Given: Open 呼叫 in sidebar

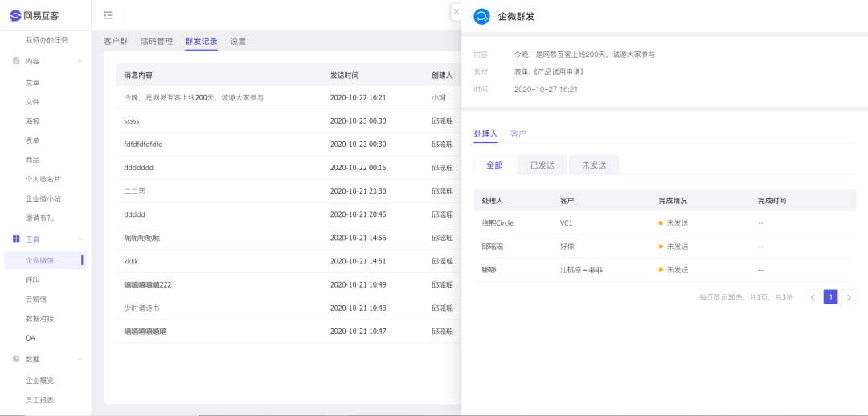Looking at the screenshot, I should [x=33, y=279].
